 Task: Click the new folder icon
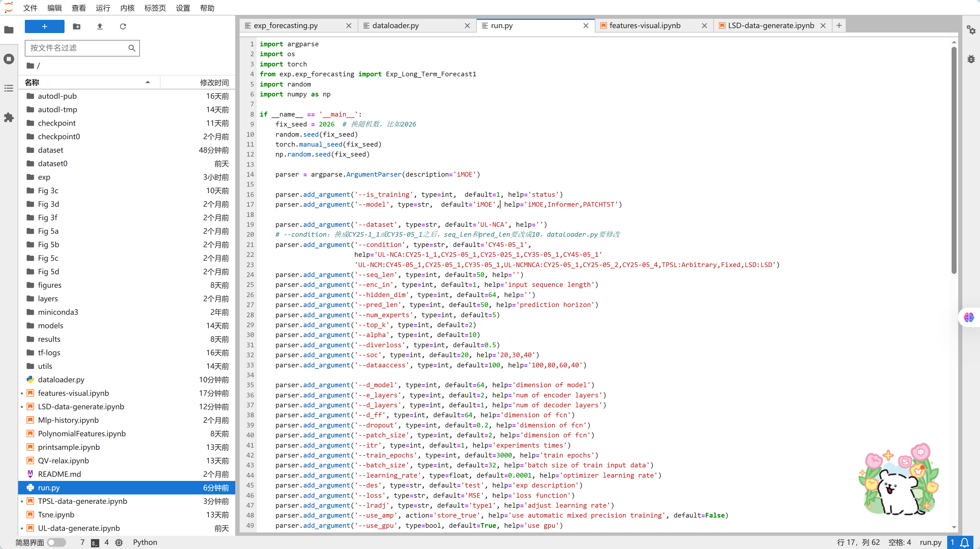[76, 26]
